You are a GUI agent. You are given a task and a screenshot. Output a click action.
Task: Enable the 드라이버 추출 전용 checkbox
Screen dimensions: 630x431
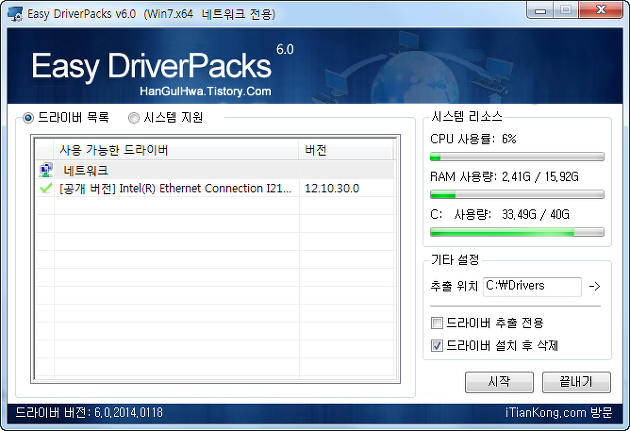click(437, 323)
